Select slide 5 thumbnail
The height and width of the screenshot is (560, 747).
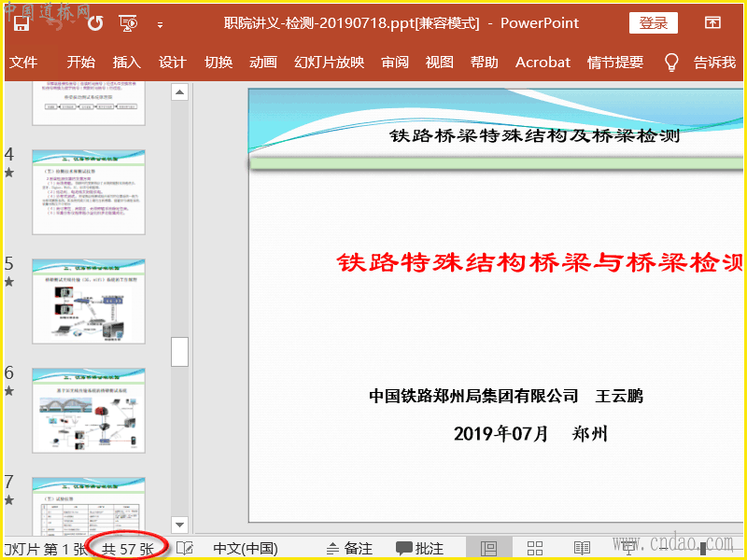click(89, 301)
